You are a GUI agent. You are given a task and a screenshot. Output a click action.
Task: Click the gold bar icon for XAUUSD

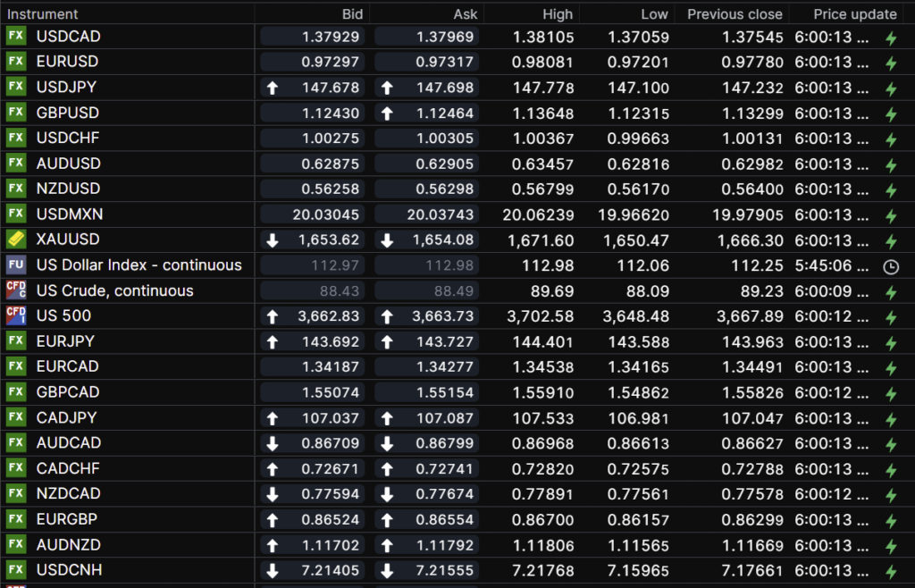[16, 239]
